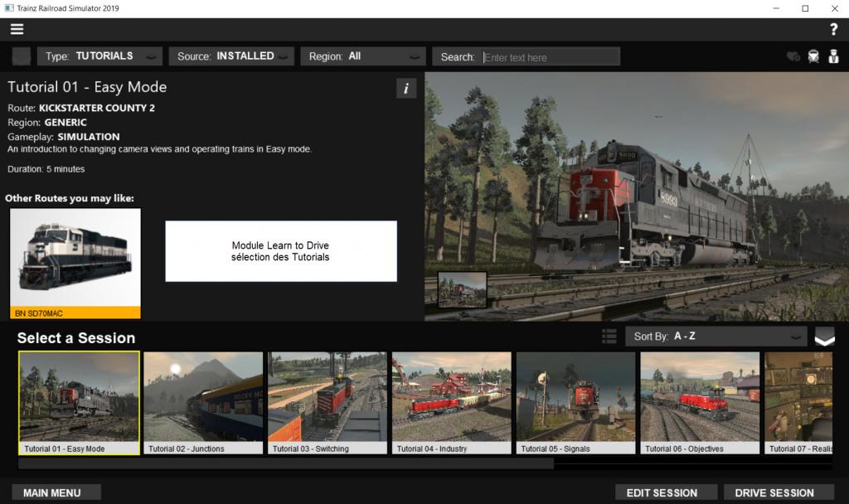Click the DRIVE SESSION button
Screen dimensions: 849x504
pyautogui.click(x=779, y=492)
